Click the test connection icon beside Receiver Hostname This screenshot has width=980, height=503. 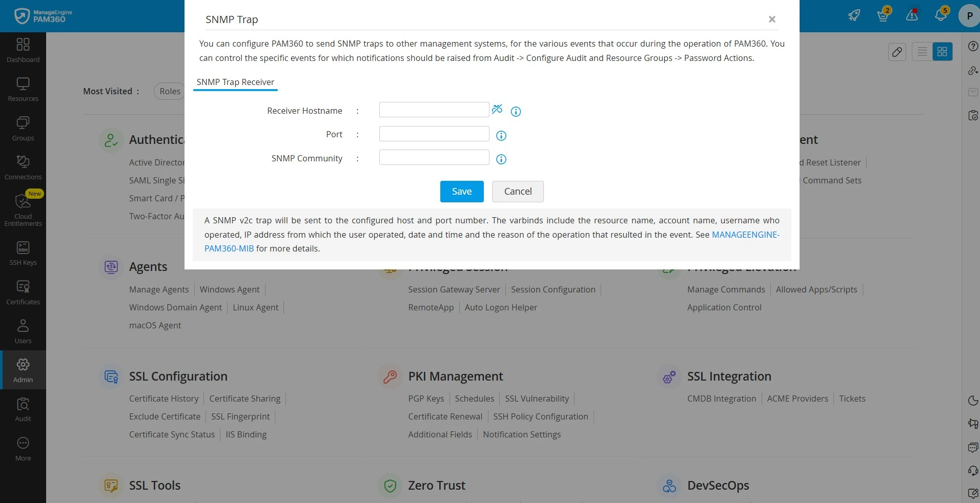click(x=497, y=109)
